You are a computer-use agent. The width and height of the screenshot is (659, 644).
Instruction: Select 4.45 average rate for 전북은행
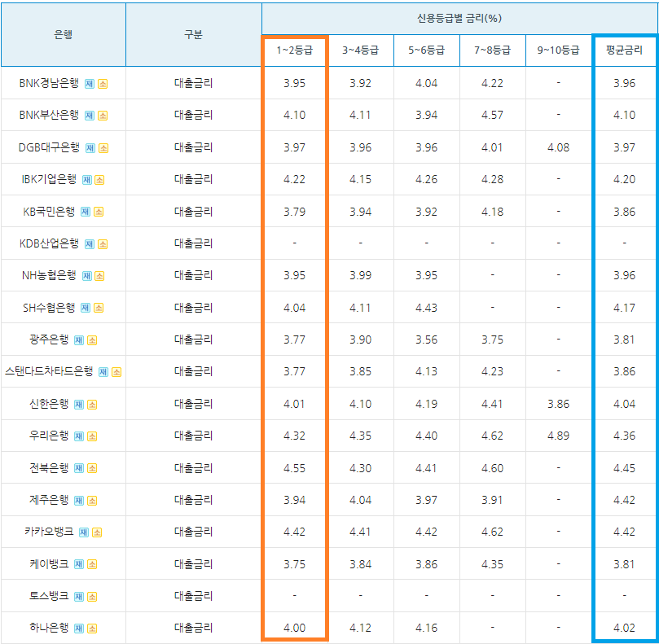coord(625,468)
